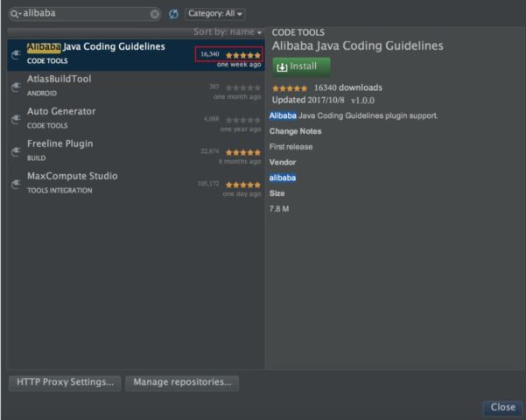Click the alibaba vendor link
Viewport: 526px width, 420px height.
tap(283, 178)
